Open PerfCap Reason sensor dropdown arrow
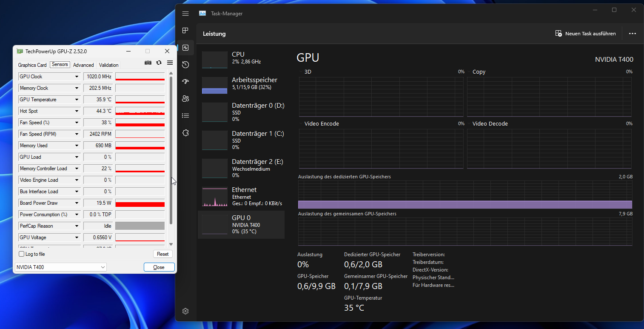Screen dimensions: 644x329 [x=77, y=226]
